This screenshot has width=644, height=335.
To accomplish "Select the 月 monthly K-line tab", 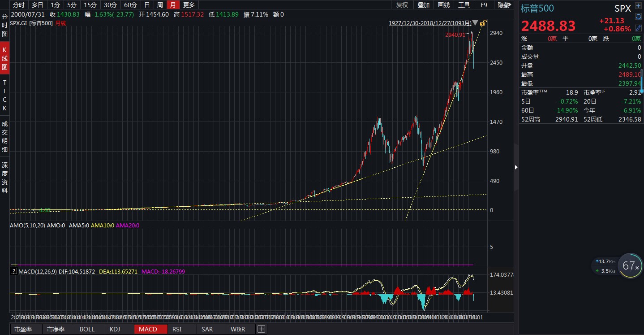I will (173, 5).
